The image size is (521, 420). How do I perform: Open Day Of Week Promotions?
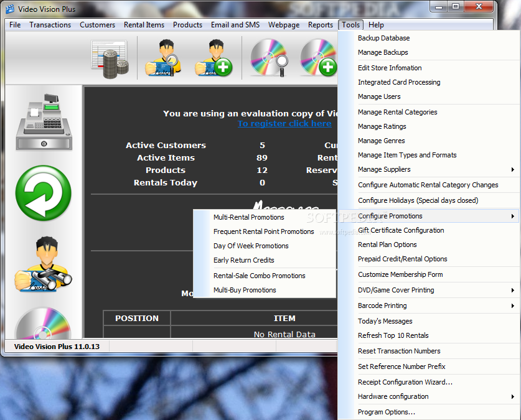pos(265,246)
